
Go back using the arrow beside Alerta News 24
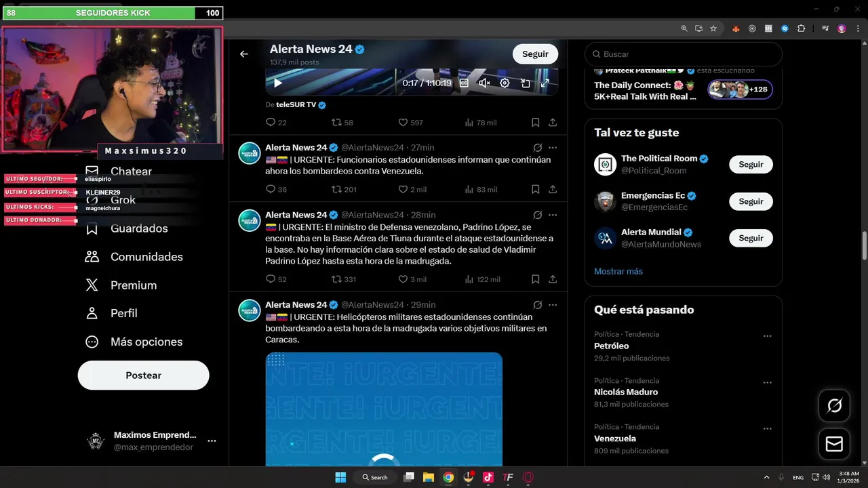[244, 54]
